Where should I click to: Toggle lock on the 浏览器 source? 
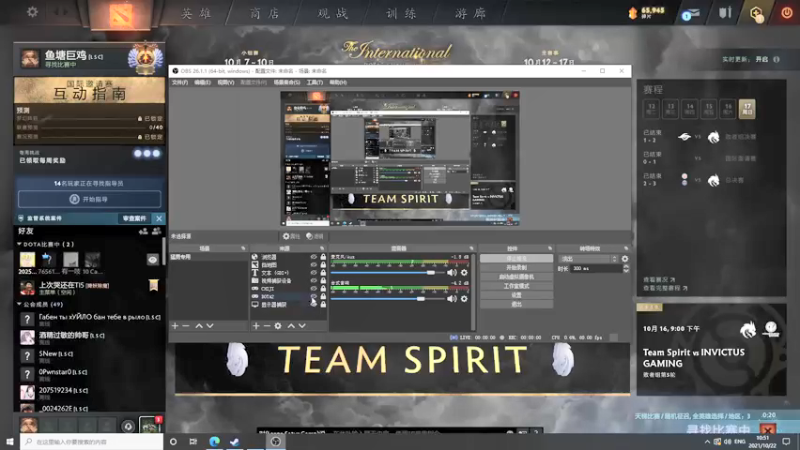(x=323, y=257)
